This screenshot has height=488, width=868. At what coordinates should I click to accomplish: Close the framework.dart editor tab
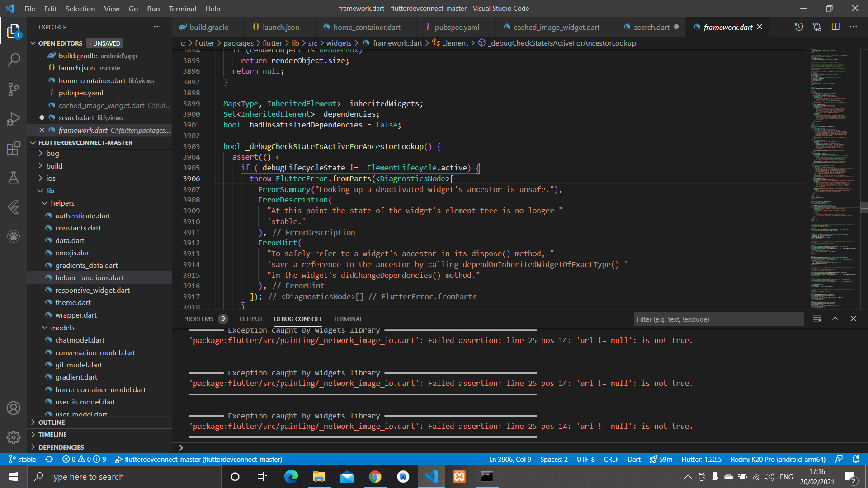(x=759, y=27)
